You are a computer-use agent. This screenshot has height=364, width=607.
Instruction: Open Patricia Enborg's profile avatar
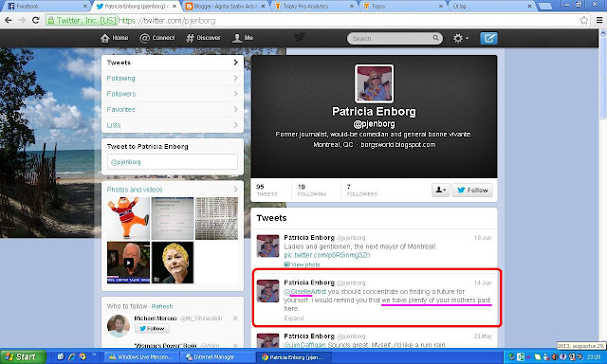click(374, 83)
